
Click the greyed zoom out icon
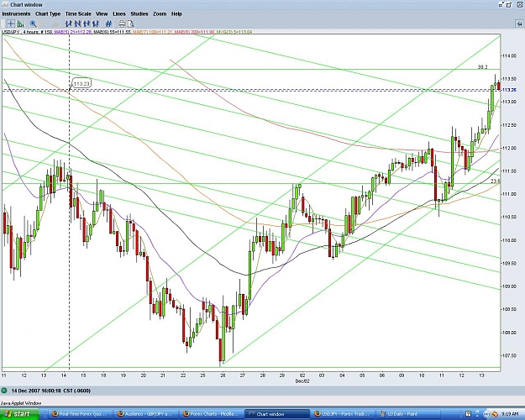click(x=42, y=24)
